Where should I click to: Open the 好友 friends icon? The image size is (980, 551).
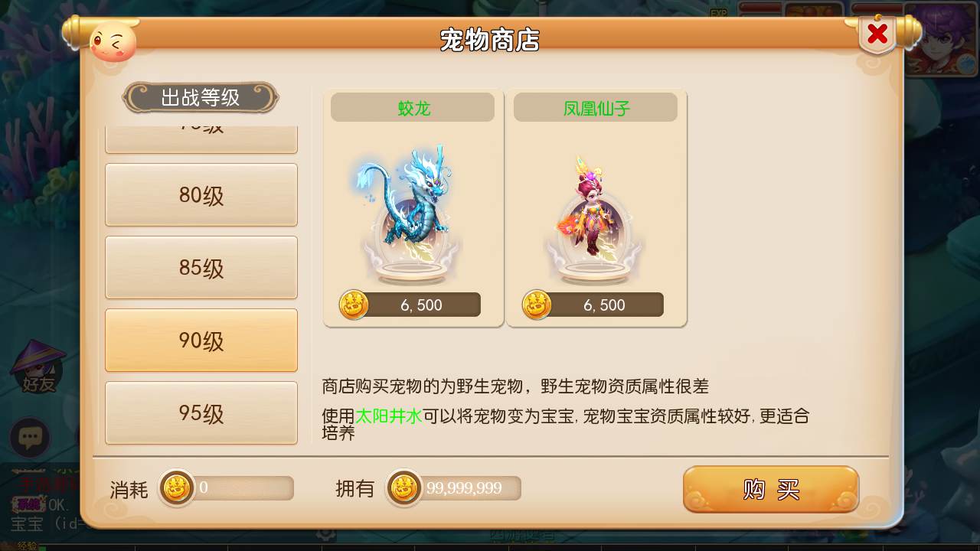click(x=38, y=367)
